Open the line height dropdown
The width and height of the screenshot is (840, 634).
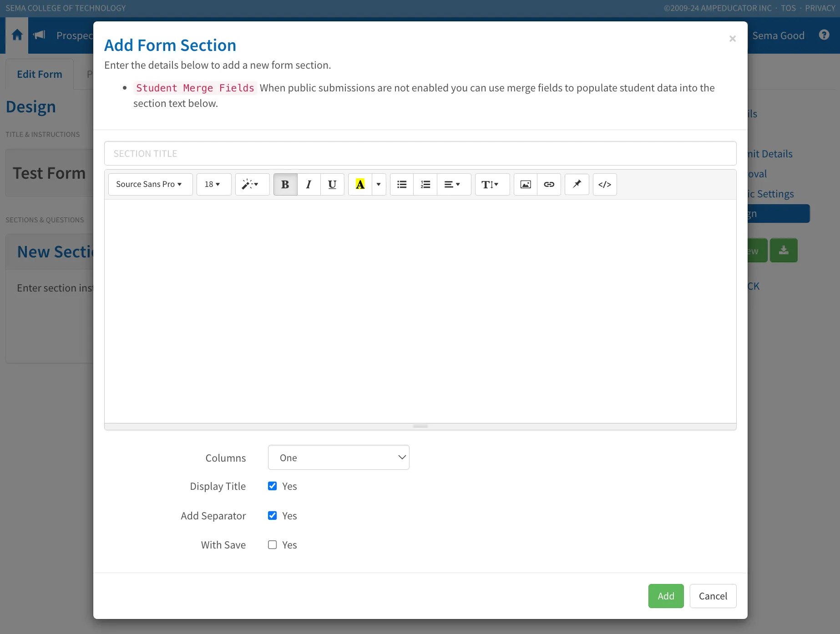click(x=492, y=184)
